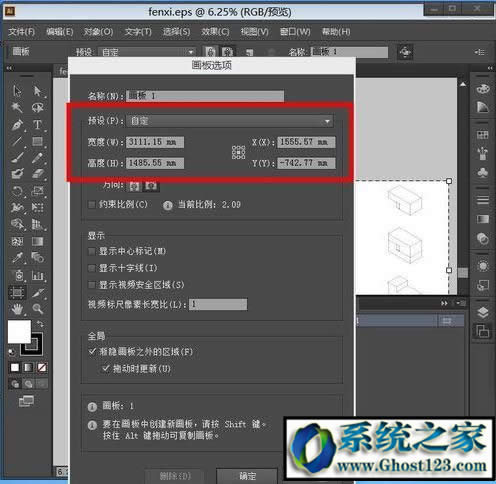Select the Lasso tool
This screenshot has width=496, height=484.
pos(37,107)
